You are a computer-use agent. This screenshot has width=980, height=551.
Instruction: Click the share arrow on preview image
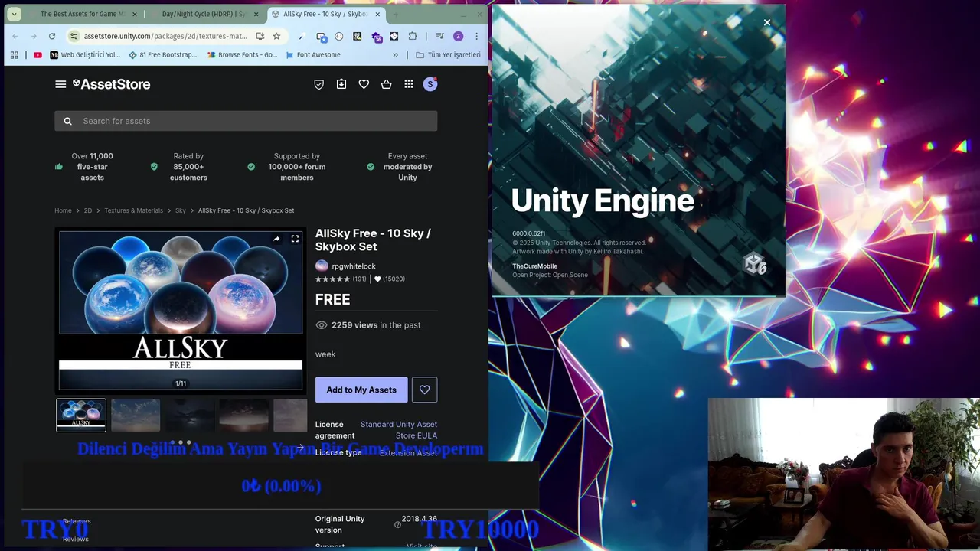pos(276,239)
